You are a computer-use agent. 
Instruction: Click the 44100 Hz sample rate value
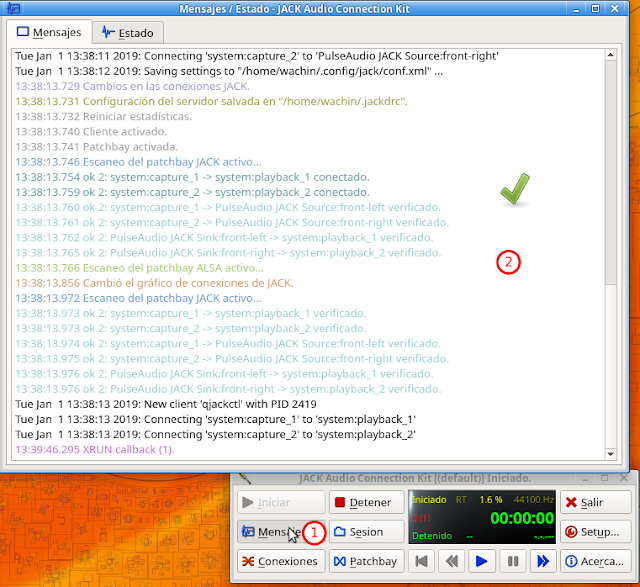point(533,500)
